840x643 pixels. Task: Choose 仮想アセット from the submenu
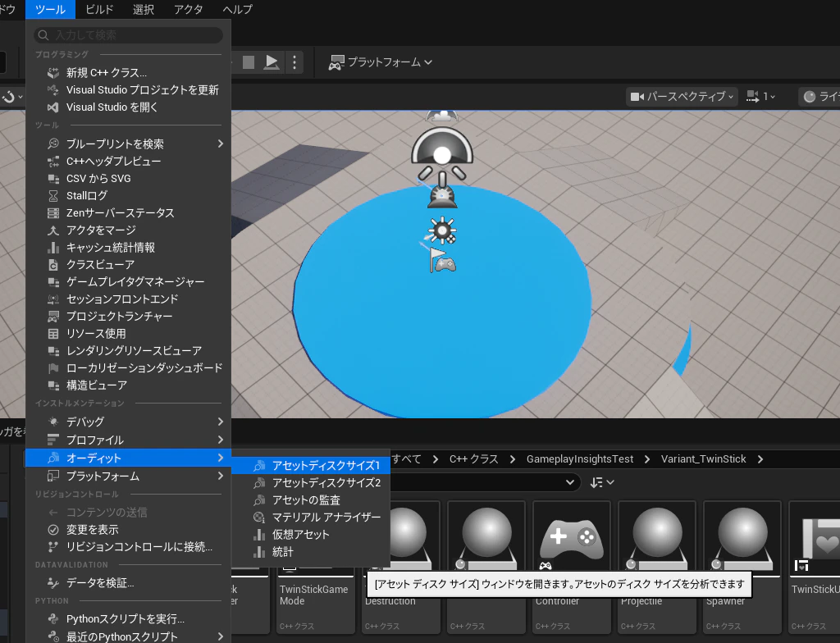pos(311,534)
